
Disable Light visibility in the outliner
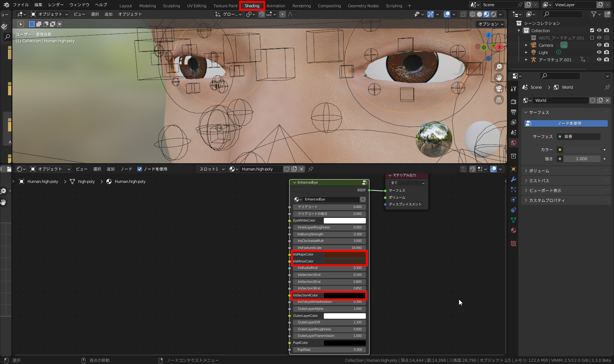(x=599, y=52)
